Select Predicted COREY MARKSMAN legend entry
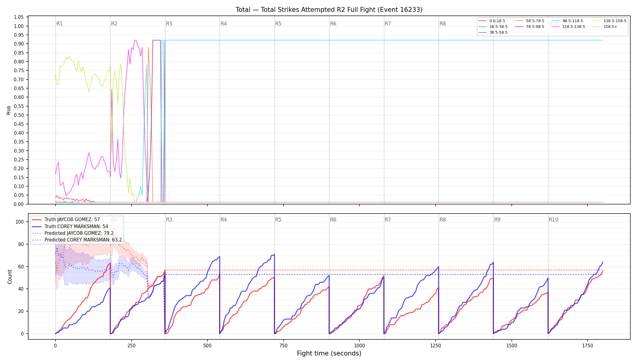637x364 pixels. [x=77, y=240]
